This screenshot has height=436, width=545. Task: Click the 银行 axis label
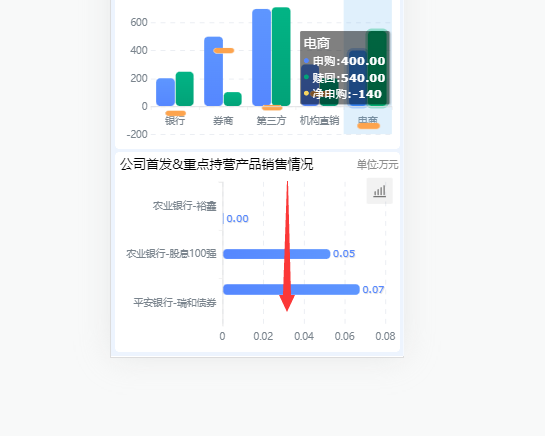tap(175, 121)
